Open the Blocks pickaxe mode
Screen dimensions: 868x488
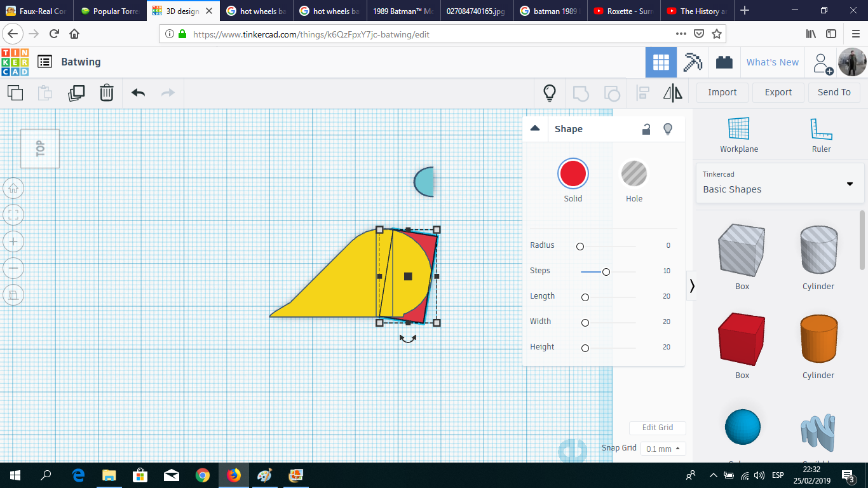pos(692,62)
